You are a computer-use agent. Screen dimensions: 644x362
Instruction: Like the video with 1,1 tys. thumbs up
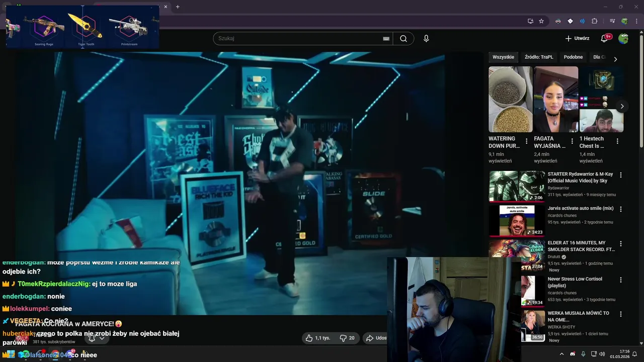[318, 338]
